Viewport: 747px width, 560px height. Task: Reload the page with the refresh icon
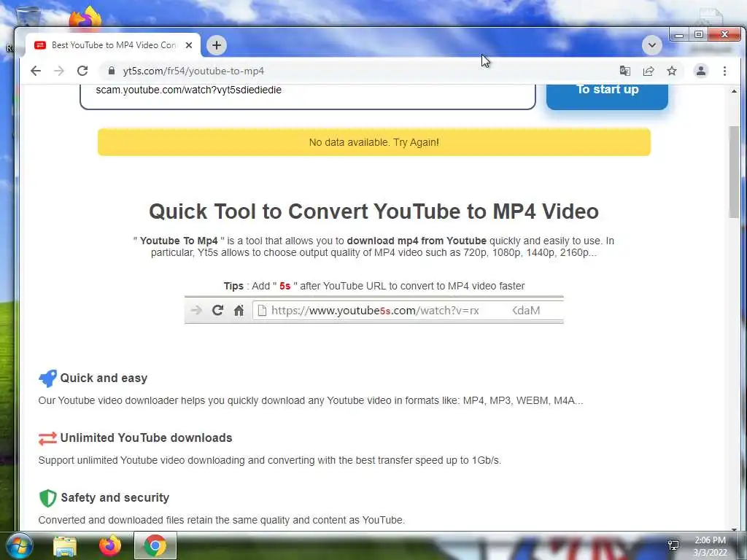pos(82,71)
